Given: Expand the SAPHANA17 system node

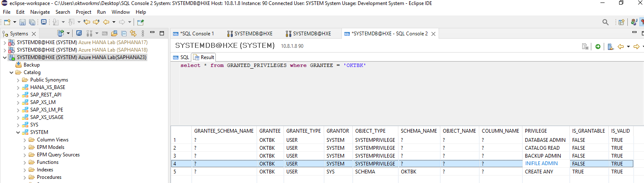Looking at the screenshot, I should [x=5, y=42].
